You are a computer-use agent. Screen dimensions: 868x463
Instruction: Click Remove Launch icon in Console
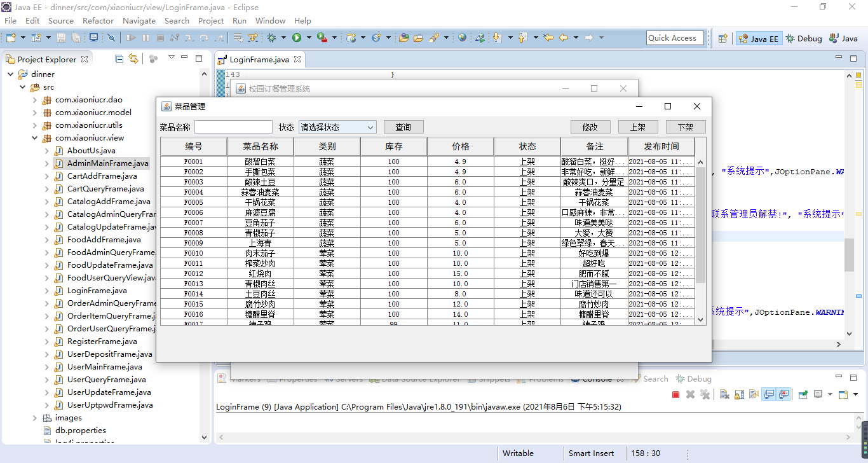click(x=690, y=394)
